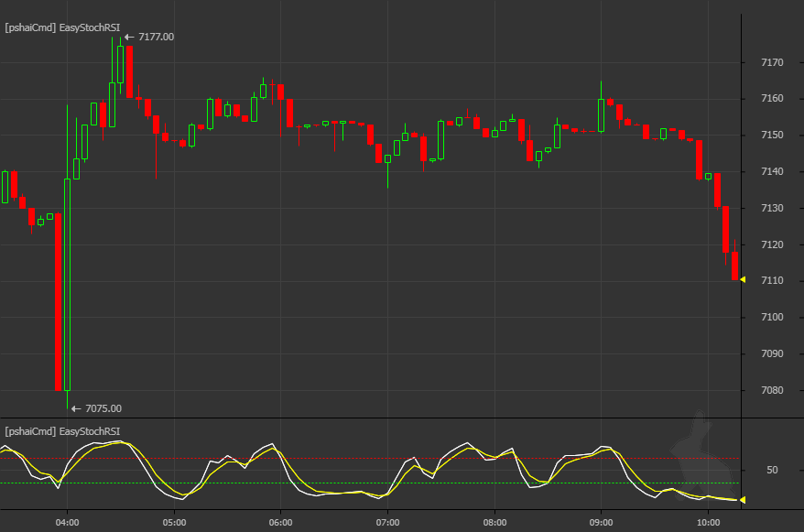The width and height of the screenshot is (804, 532).
Task: Click the large green candle at 09:00
Action: 602,115
